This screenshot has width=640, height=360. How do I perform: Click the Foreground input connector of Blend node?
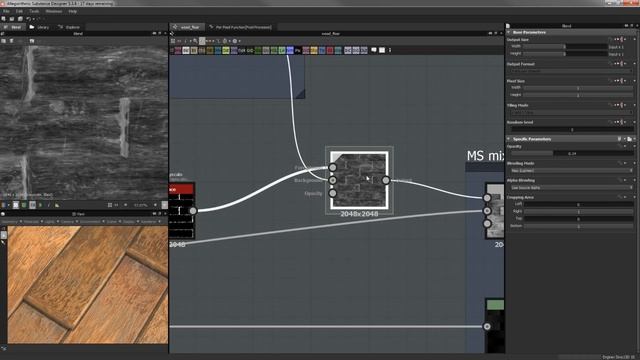pos(333,167)
